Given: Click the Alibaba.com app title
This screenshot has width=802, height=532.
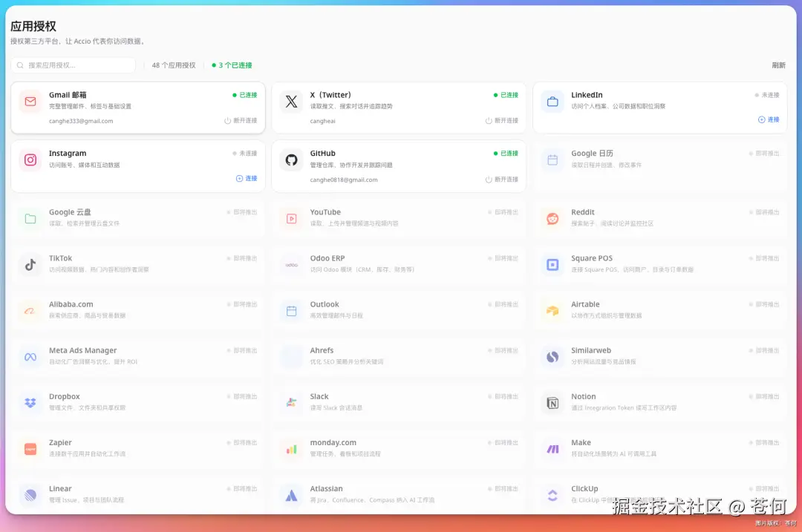Looking at the screenshot, I should (x=71, y=305).
